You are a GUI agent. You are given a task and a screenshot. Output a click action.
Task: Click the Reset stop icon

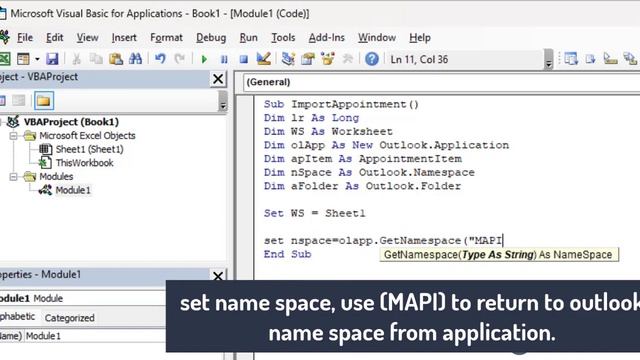(x=244, y=60)
